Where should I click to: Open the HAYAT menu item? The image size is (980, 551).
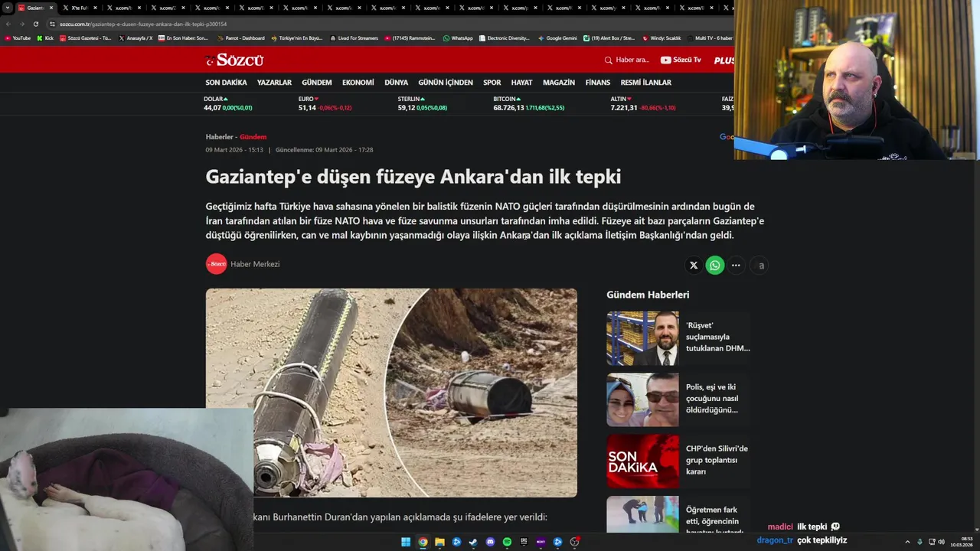(x=521, y=83)
